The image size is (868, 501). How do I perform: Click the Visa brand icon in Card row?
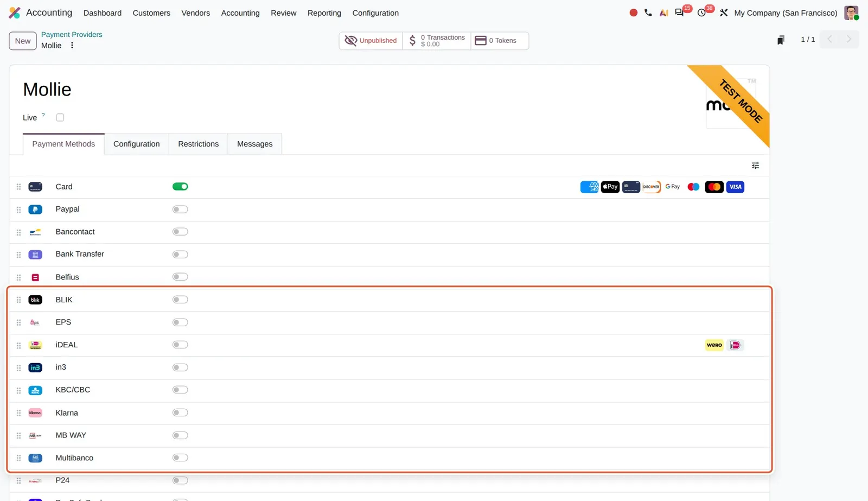click(735, 187)
